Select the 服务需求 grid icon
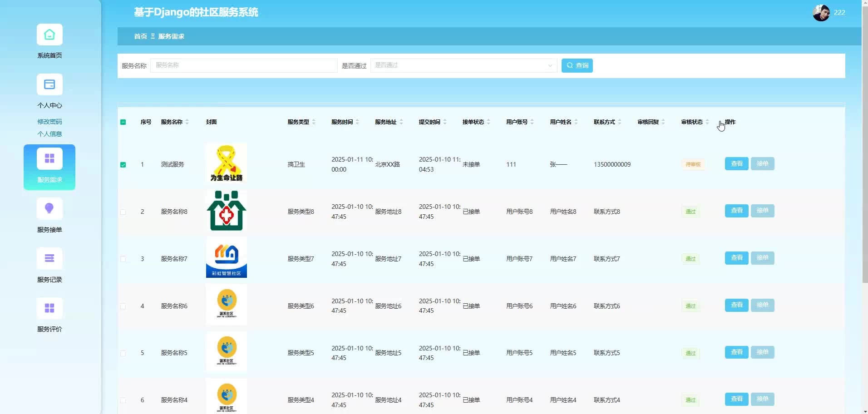Image resolution: width=868 pixels, height=414 pixels. pyautogui.click(x=49, y=158)
